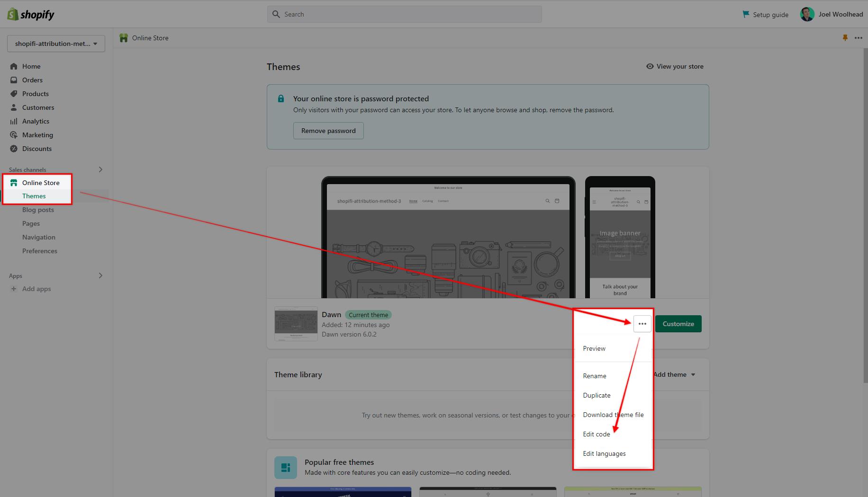The width and height of the screenshot is (868, 497).
Task: Click the Setup guide flag icon
Action: tap(746, 14)
